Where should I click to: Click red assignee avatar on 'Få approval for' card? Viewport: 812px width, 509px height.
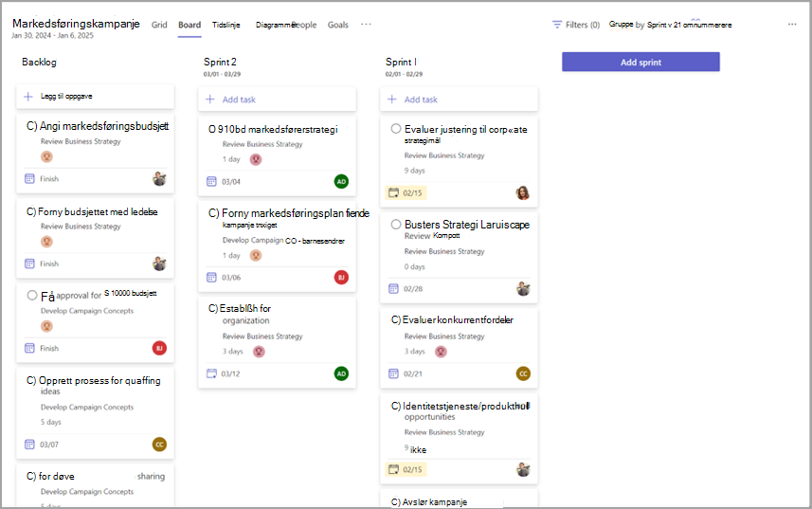159,348
